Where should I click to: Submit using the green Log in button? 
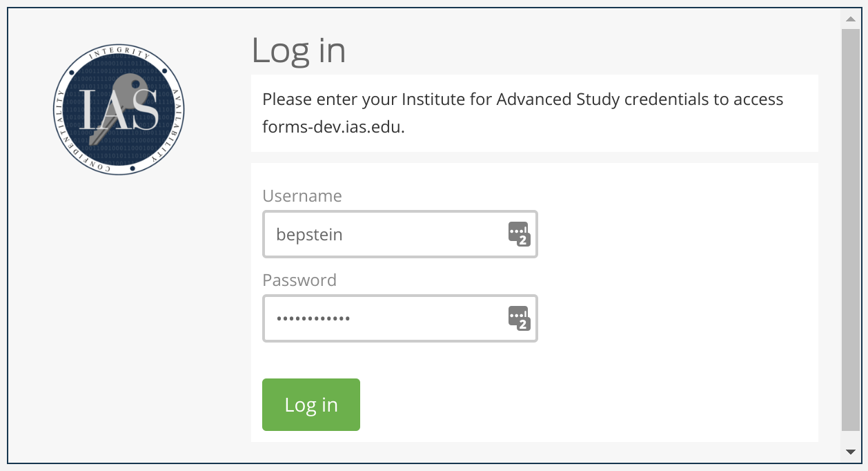[311, 405]
